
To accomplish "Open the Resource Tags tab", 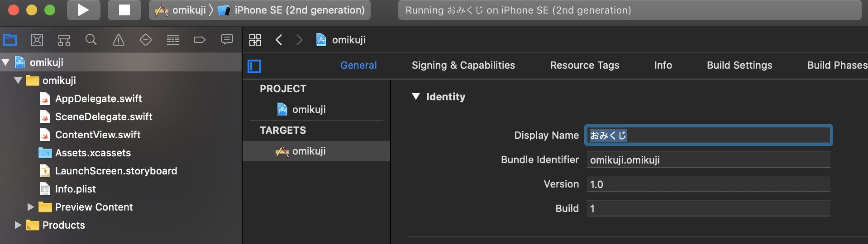I will pos(585,65).
